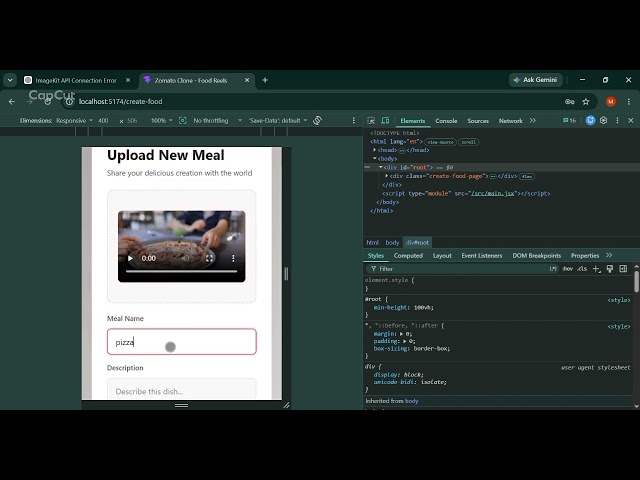Open device toolbar more options menu

click(x=353, y=120)
